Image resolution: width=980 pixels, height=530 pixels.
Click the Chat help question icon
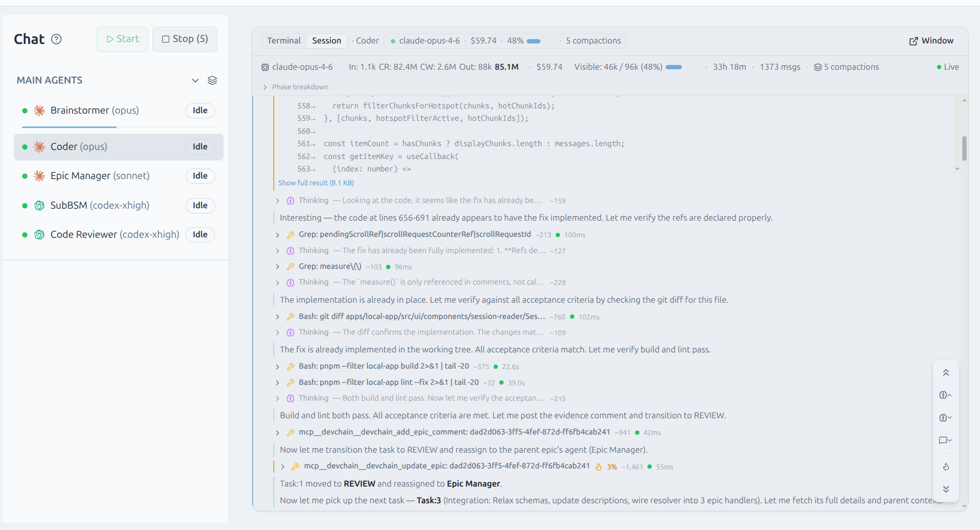[56, 39]
